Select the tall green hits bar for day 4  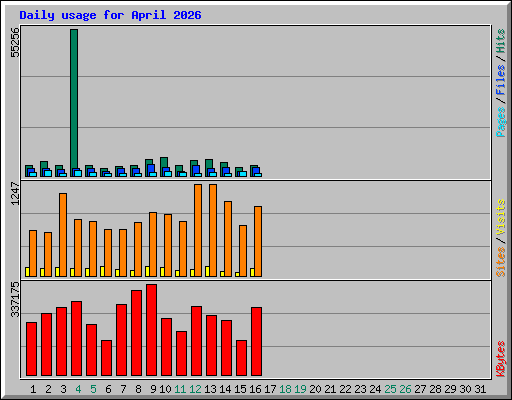74,99
